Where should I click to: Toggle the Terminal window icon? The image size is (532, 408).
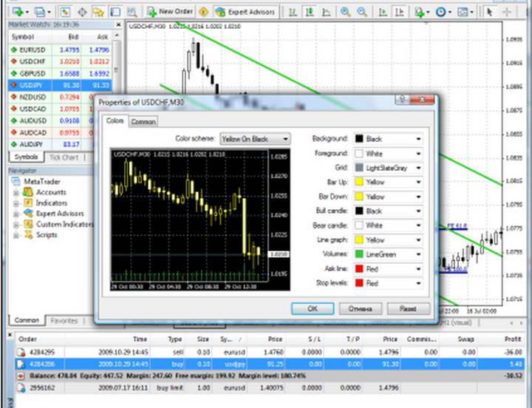point(115,13)
